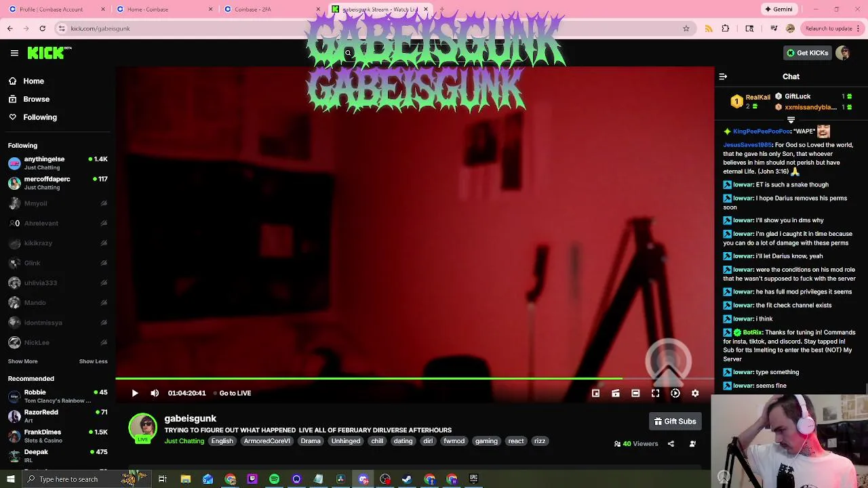Collapse the chat panel
The height and width of the screenshot is (488, 868).
723,77
